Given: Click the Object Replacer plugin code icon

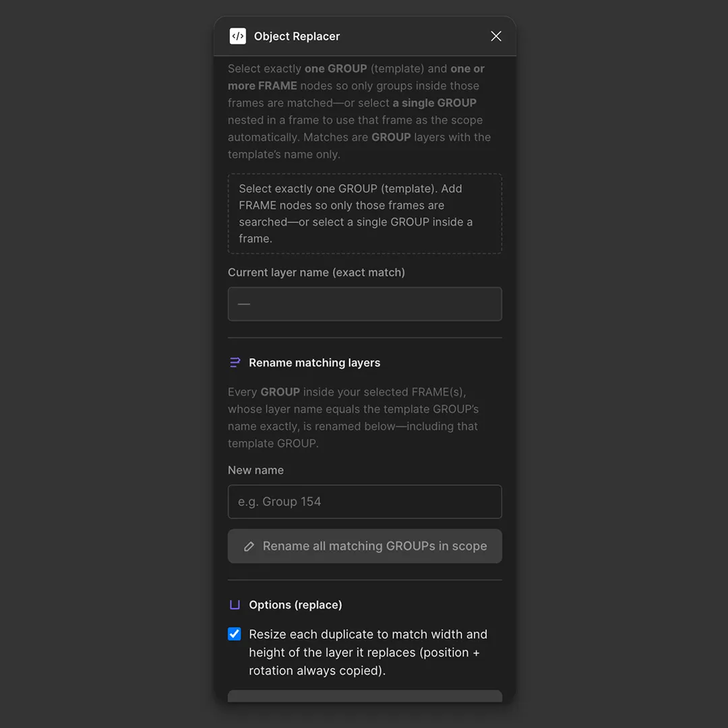Looking at the screenshot, I should coord(238,36).
